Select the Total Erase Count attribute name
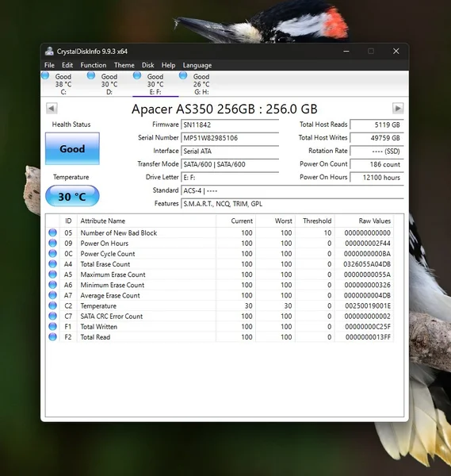Screen dimensions: 451x476 (105, 264)
